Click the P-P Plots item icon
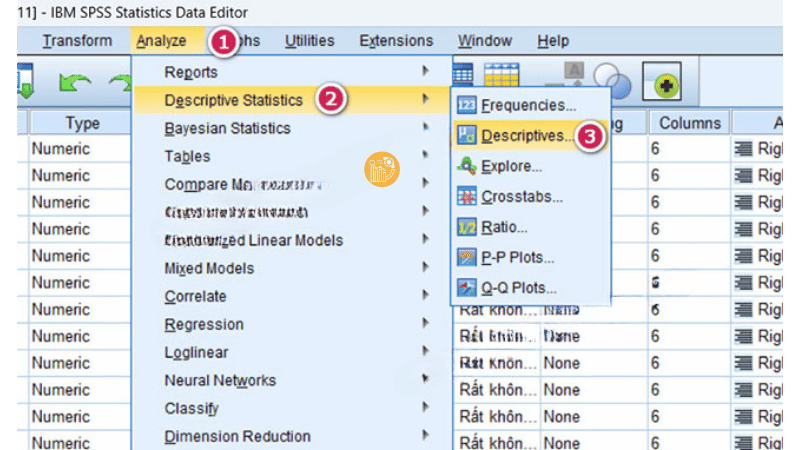 [466, 257]
